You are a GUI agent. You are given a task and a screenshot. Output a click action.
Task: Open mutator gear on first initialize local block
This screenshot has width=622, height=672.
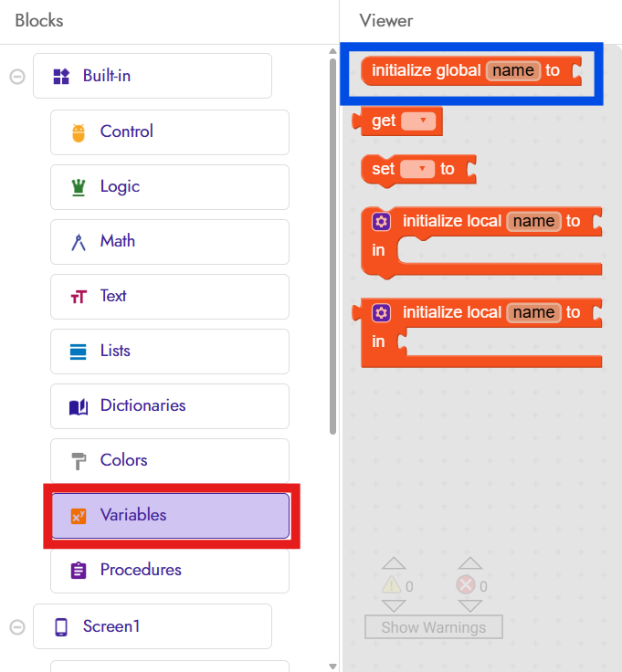point(381,221)
